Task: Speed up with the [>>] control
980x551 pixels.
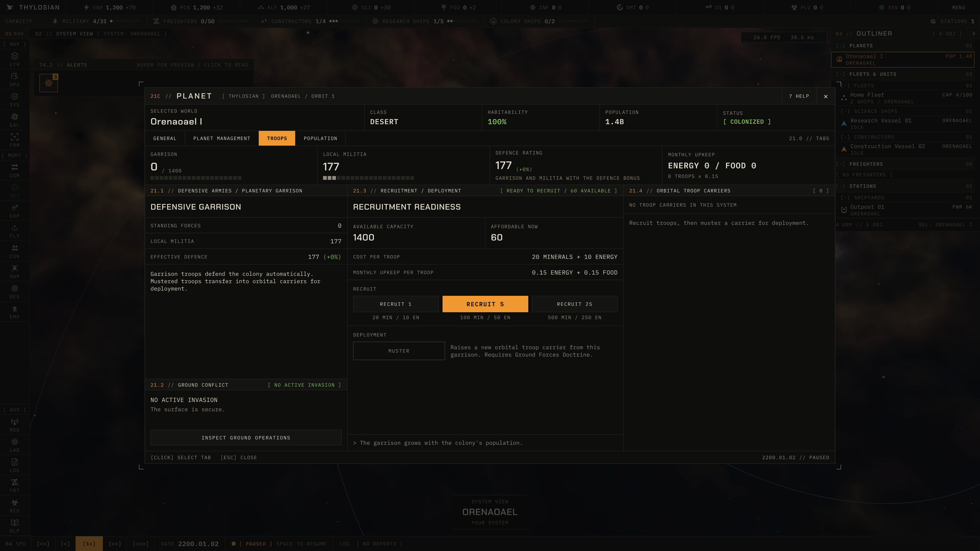Action: pos(115,544)
